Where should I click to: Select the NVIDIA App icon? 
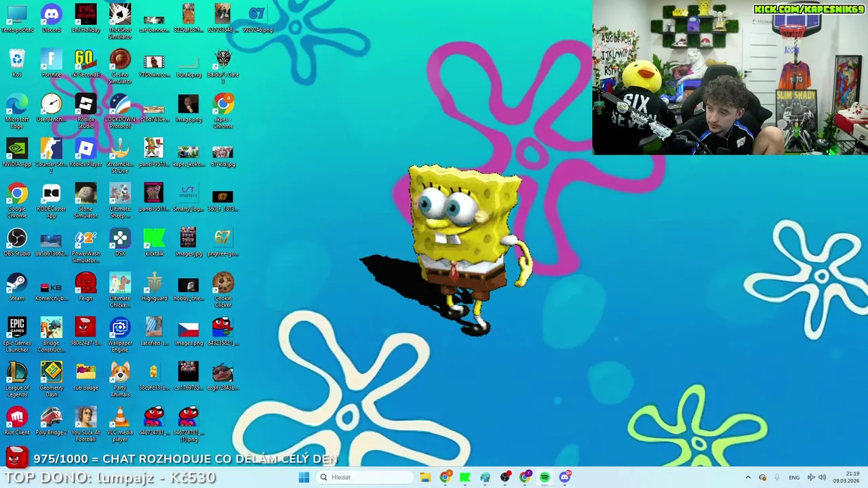pos(17,152)
